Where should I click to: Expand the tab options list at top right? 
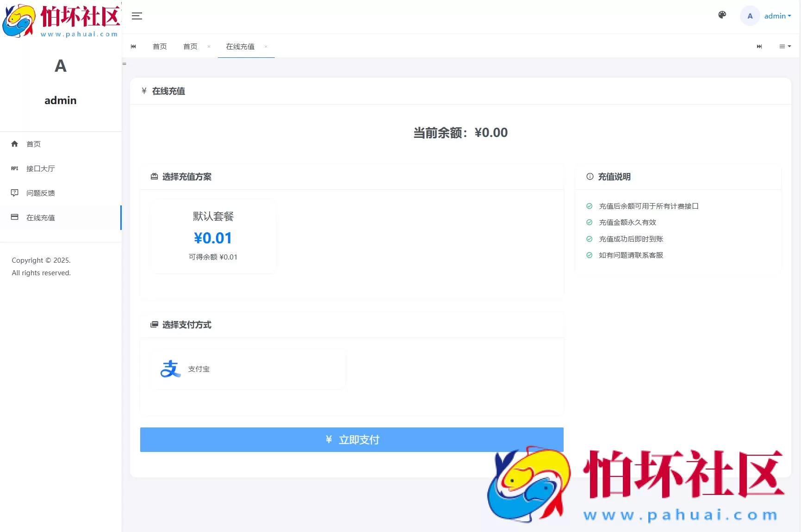(785, 46)
